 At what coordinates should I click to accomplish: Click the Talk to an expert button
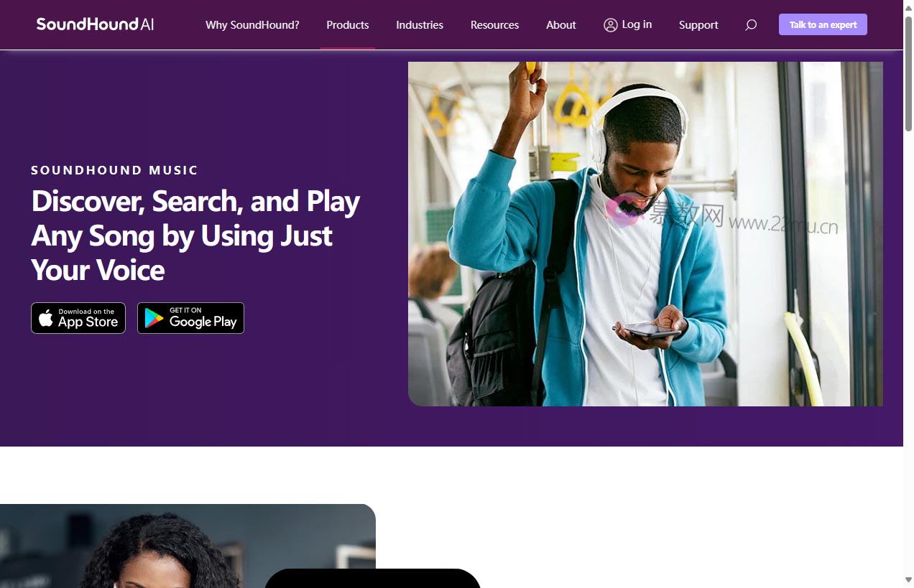(823, 24)
